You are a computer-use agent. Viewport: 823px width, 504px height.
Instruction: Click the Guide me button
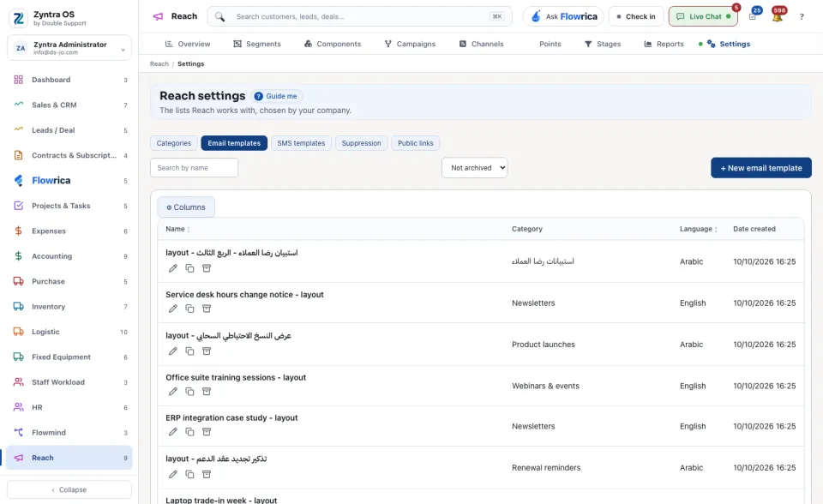[276, 96]
